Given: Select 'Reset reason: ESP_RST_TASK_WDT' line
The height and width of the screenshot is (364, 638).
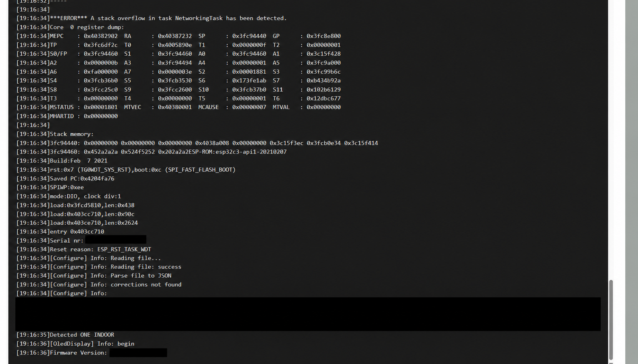Looking at the screenshot, I should 84,250.
